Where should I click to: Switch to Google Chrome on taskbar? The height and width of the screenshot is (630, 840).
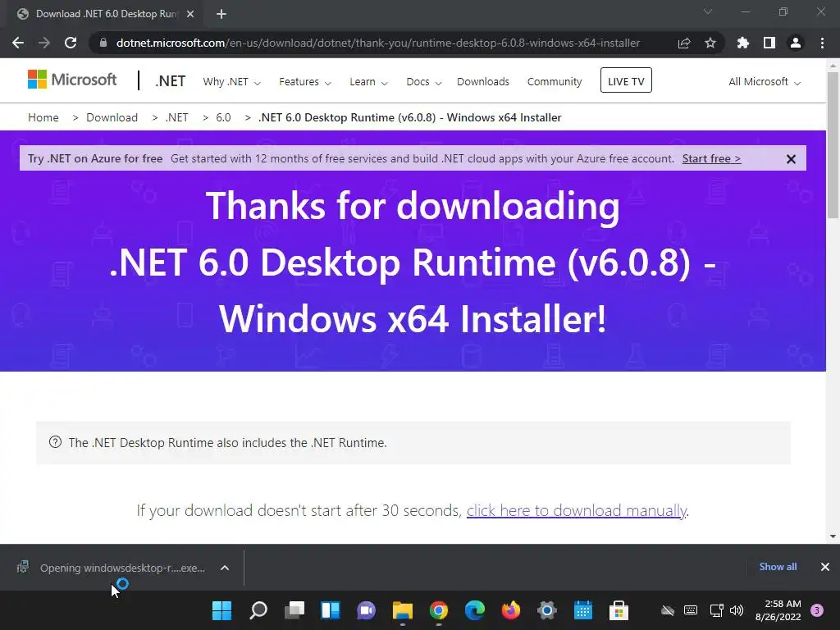[x=439, y=610]
